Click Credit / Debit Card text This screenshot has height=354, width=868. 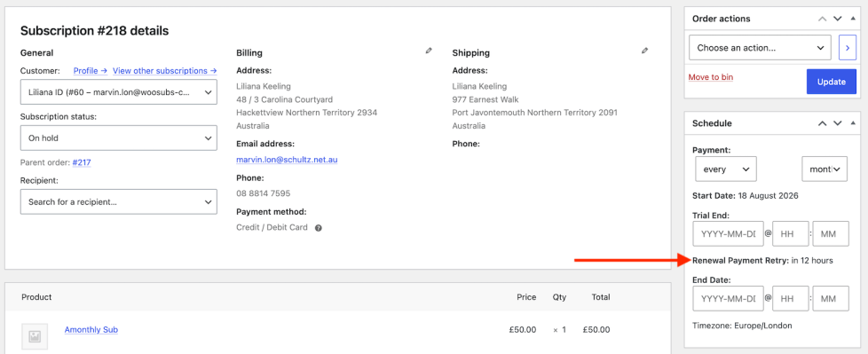tap(272, 227)
